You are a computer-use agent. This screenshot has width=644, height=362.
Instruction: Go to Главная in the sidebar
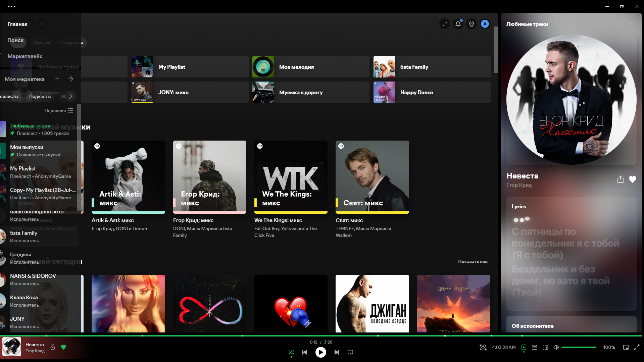[17, 24]
